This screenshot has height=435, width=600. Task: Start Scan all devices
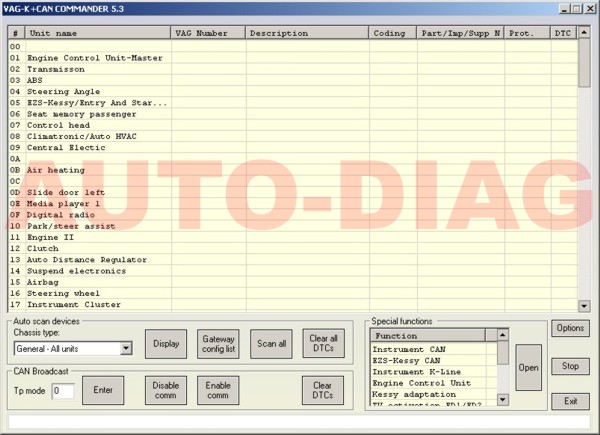coord(271,344)
